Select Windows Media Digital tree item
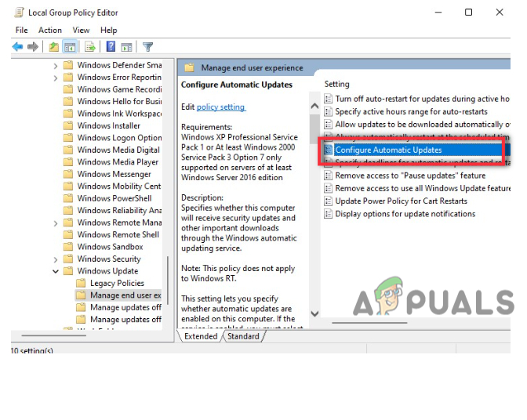The image size is (527, 420). pyautogui.click(x=118, y=150)
